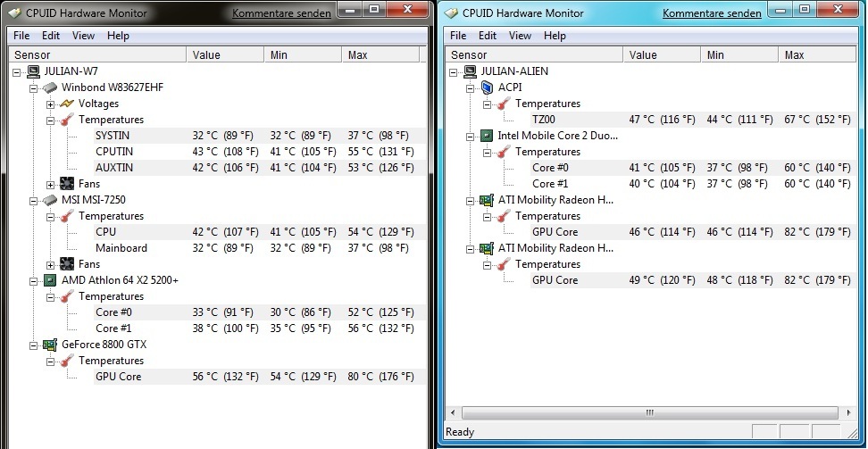Collapse the JULIAN-ALIEN root node
868x449 pixels.
(454, 72)
